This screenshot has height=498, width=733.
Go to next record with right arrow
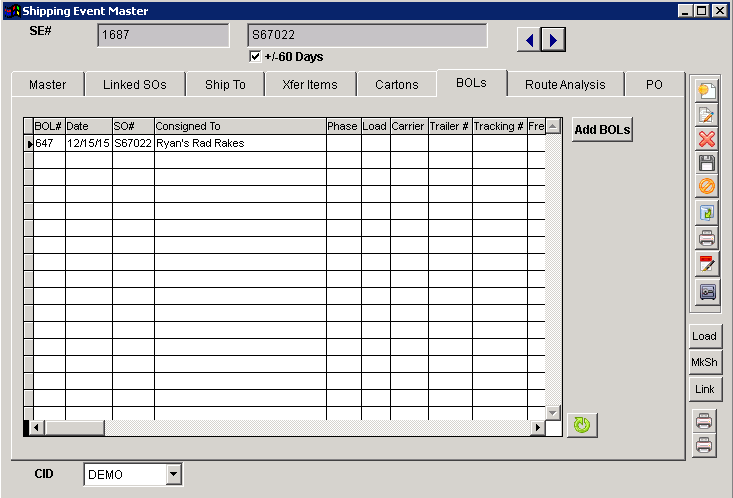553,40
